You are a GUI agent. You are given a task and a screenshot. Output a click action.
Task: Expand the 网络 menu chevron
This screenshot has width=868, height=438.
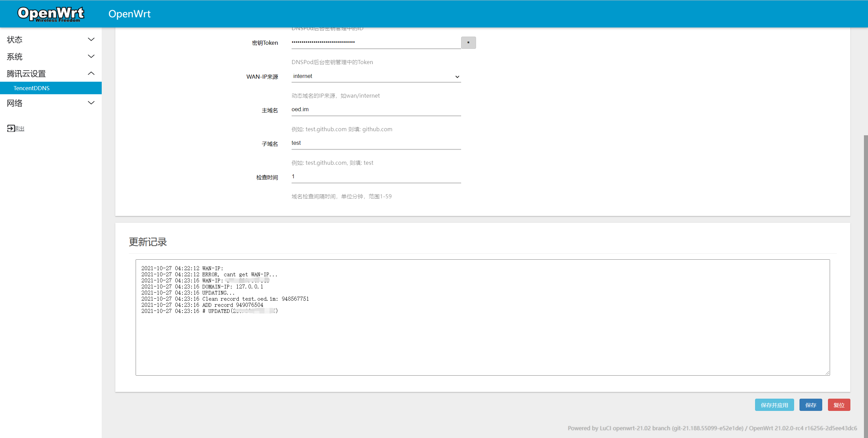(91, 103)
